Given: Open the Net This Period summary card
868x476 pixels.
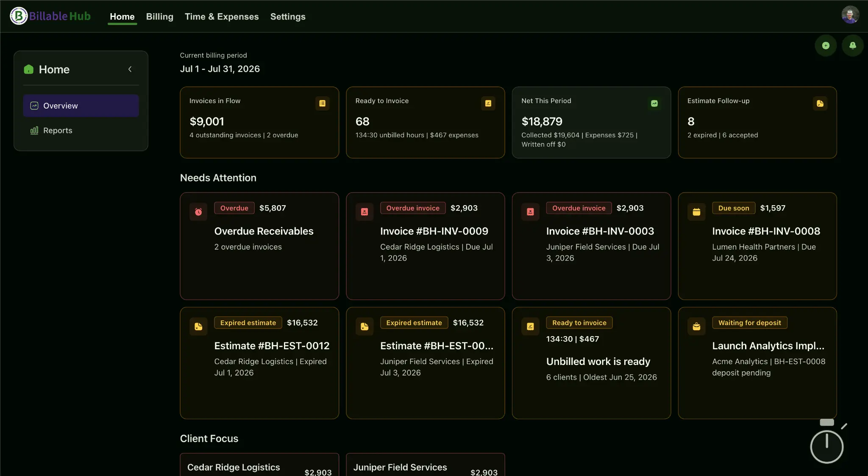Looking at the screenshot, I should tap(591, 122).
